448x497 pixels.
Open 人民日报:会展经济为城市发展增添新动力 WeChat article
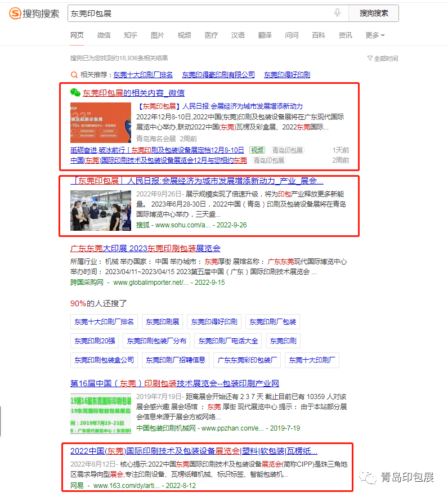[219, 106]
